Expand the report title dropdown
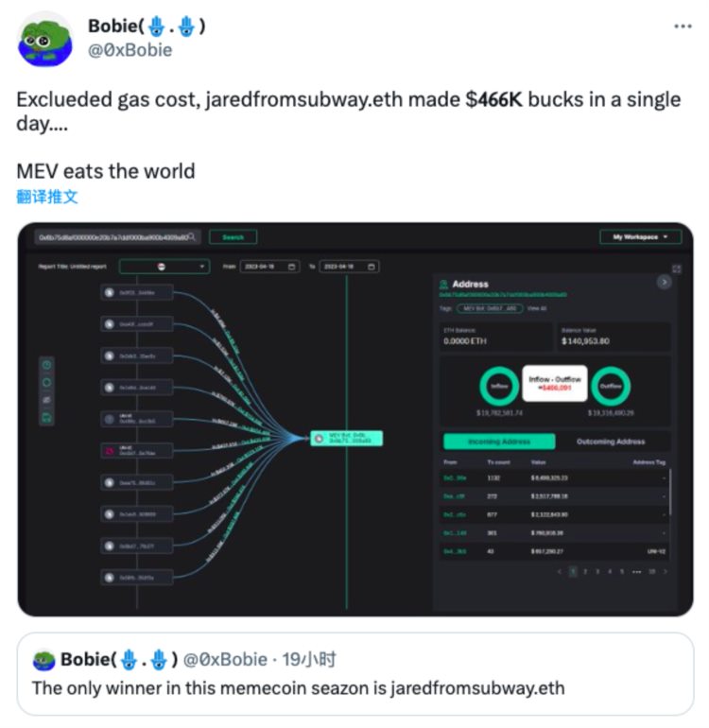The height and width of the screenshot is (728, 709). [164, 267]
